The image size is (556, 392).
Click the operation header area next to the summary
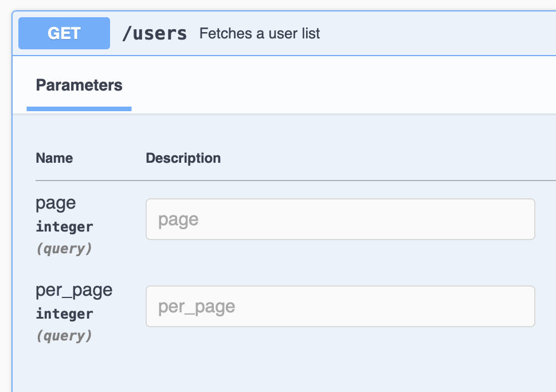[x=430, y=33]
